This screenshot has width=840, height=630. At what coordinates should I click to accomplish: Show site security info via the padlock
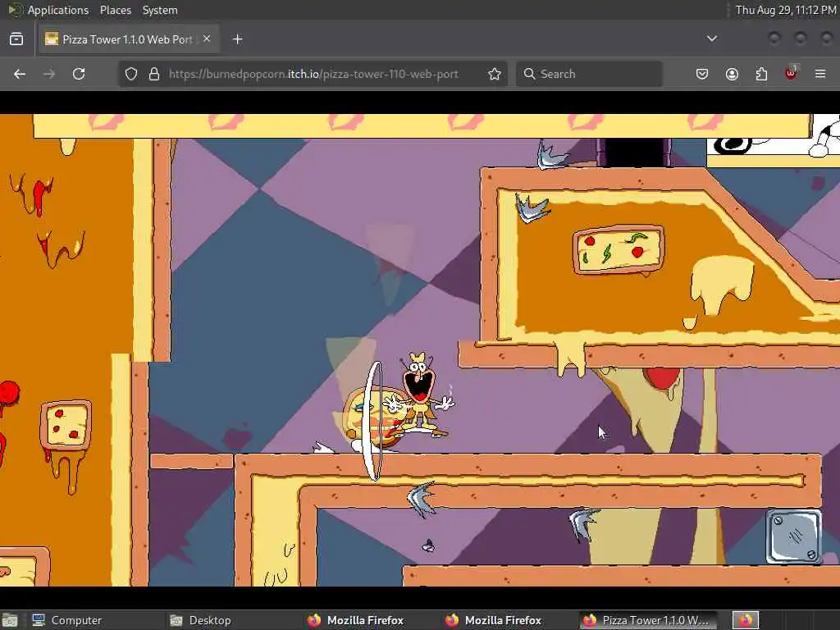coord(154,74)
